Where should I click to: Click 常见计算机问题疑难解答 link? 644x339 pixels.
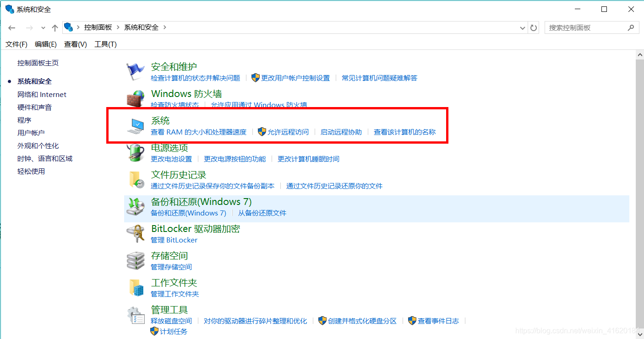[380, 78]
